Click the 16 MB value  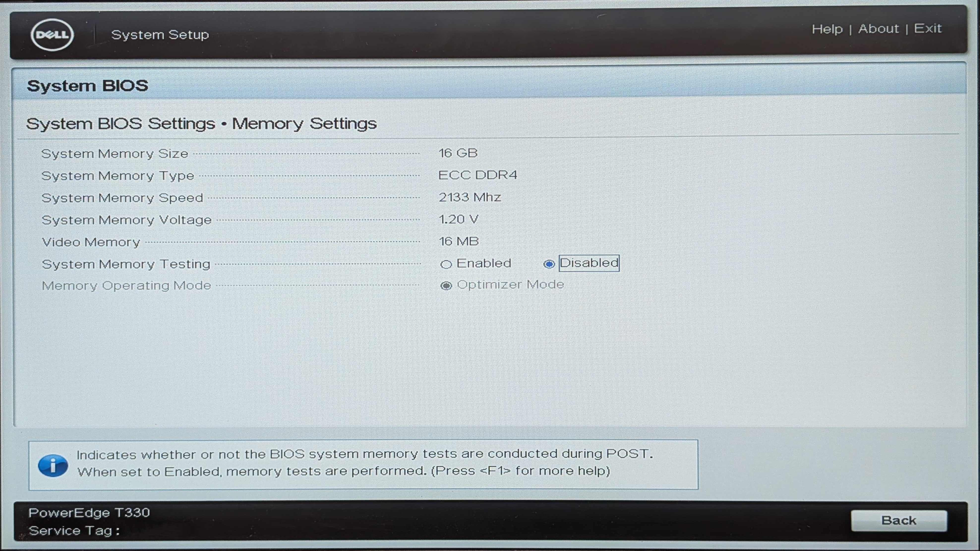coord(459,241)
